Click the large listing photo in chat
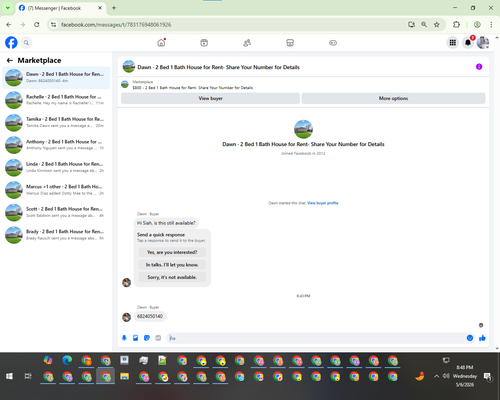Viewport: 500px width, 400px height. [303, 129]
